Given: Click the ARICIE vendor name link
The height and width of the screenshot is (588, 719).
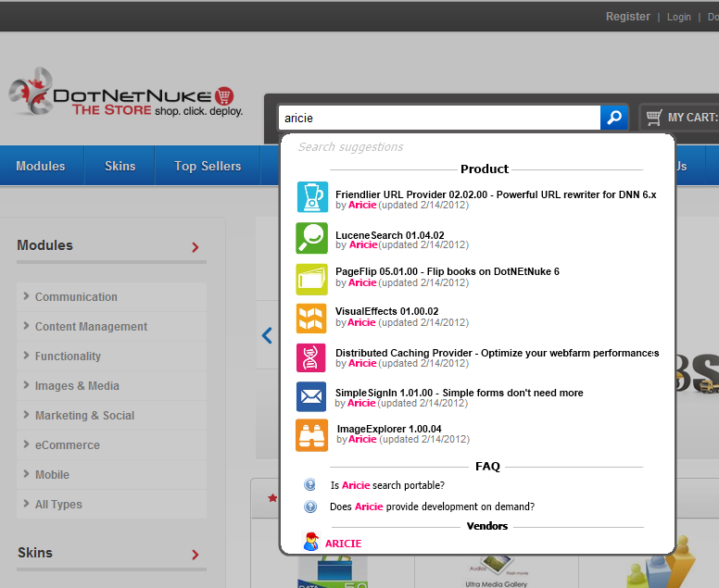Looking at the screenshot, I should [343, 544].
